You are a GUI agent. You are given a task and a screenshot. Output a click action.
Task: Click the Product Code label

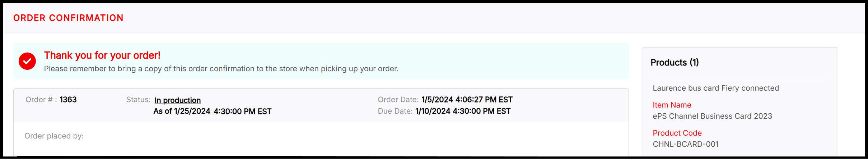click(x=677, y=133)
